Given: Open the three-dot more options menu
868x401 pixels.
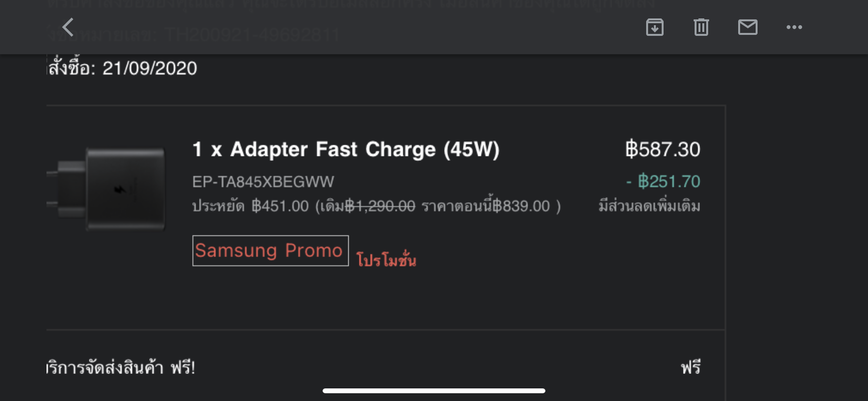Looking at the screenshot, I should 794,27.
